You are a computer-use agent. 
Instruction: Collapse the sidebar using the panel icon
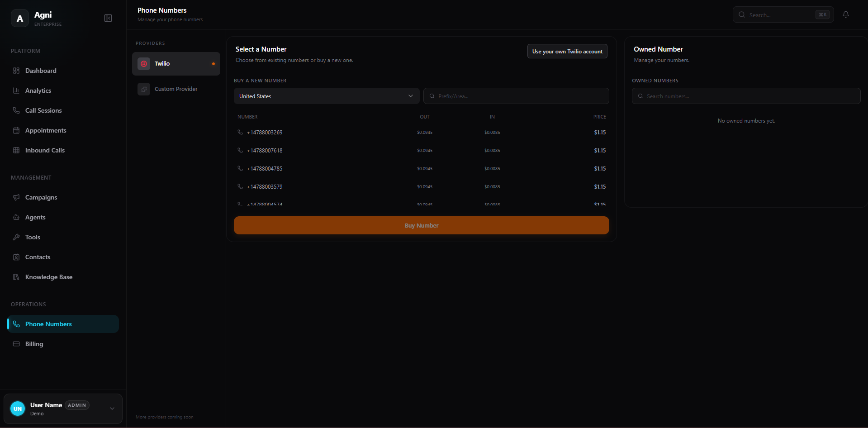108,18
